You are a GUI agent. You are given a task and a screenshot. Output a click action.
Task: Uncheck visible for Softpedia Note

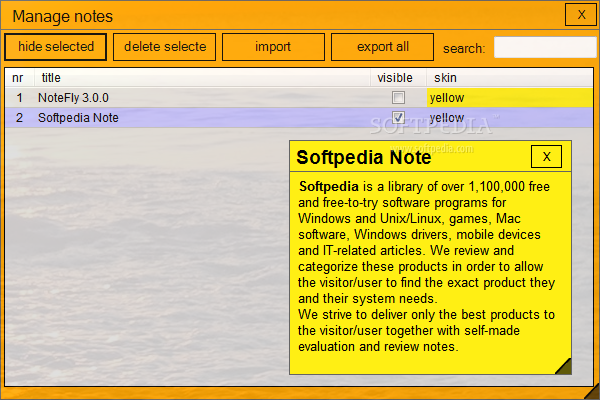coord(398,117)
